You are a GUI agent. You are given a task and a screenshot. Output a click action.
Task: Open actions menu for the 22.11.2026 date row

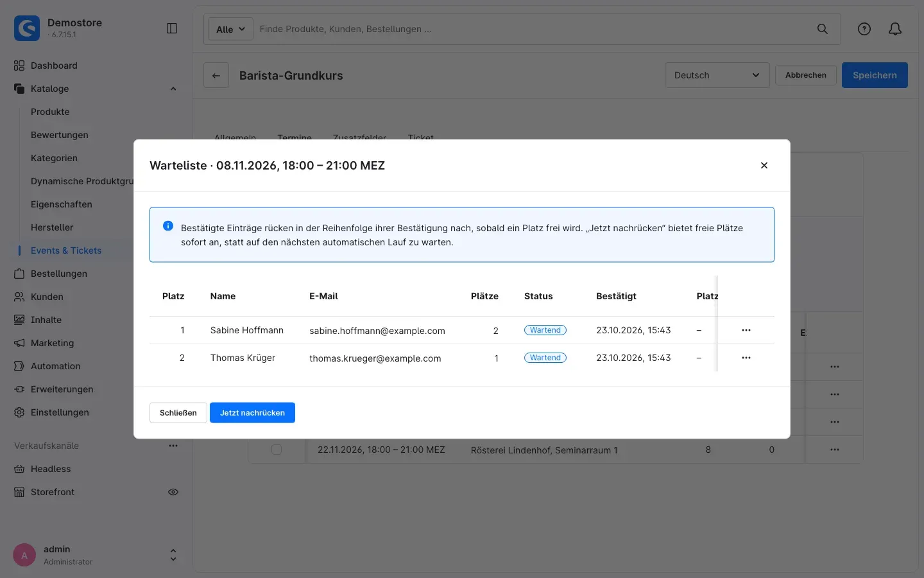coord(834,450)
